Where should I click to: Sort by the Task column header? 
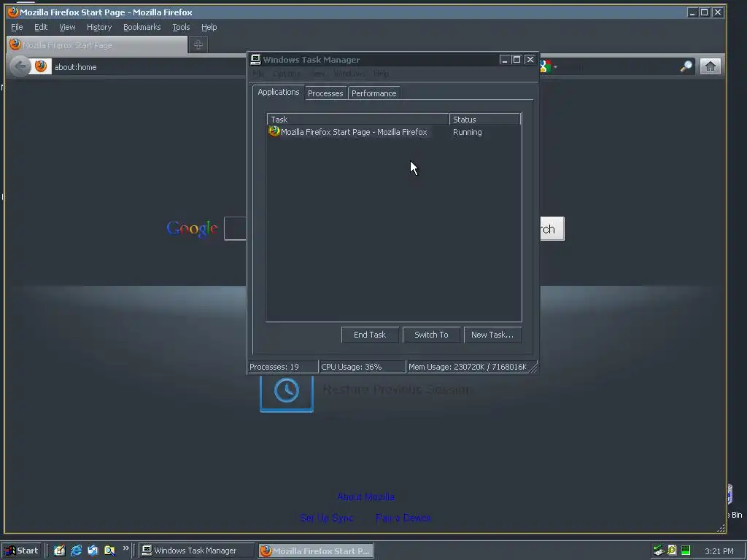357,120
